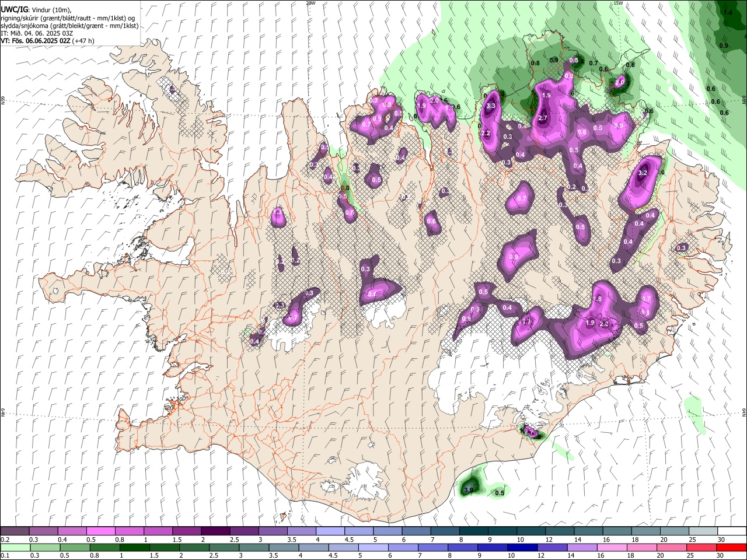Click the '20W' longitude label on the top border
The height and width of the screenshot is (560, 747).
pyautogui.click(x=310, y=3)
